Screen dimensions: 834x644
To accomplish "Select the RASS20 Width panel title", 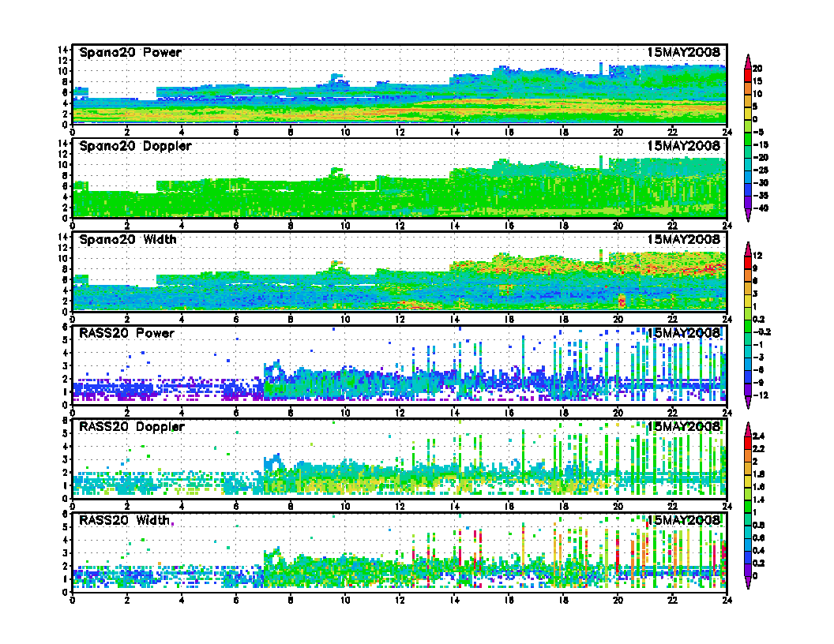I will click(x=125, y=520).
